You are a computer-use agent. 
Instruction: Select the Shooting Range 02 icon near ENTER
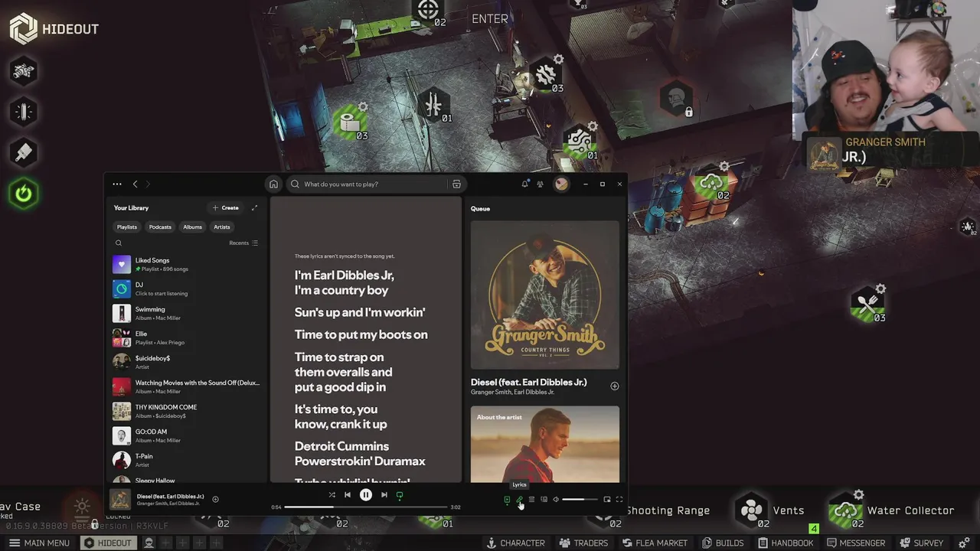(429, 11)
